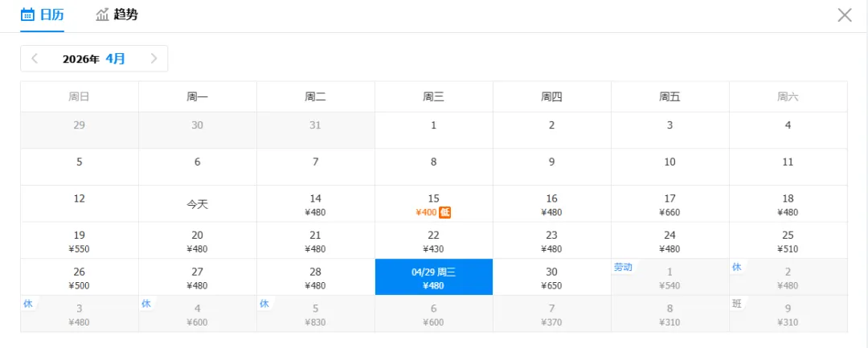
Task: Choose April 15 lowest price ¥400
Action: (433, 203)
